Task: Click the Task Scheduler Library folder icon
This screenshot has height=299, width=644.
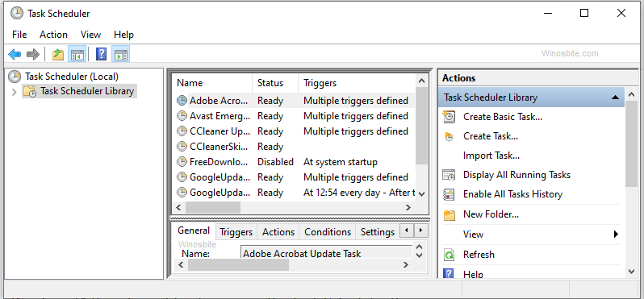Action: click(x=30, y=91)
